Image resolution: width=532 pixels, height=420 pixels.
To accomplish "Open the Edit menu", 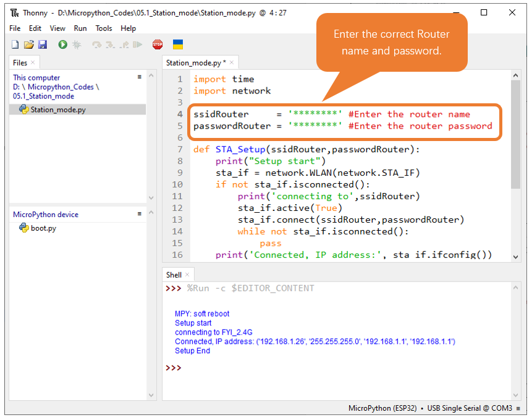I will point(35,28).
